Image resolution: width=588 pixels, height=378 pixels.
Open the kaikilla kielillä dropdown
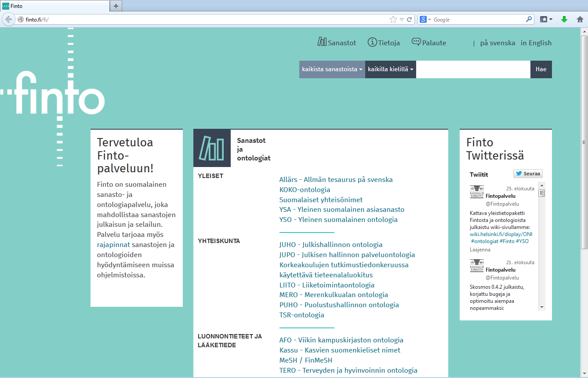(391, 69)
